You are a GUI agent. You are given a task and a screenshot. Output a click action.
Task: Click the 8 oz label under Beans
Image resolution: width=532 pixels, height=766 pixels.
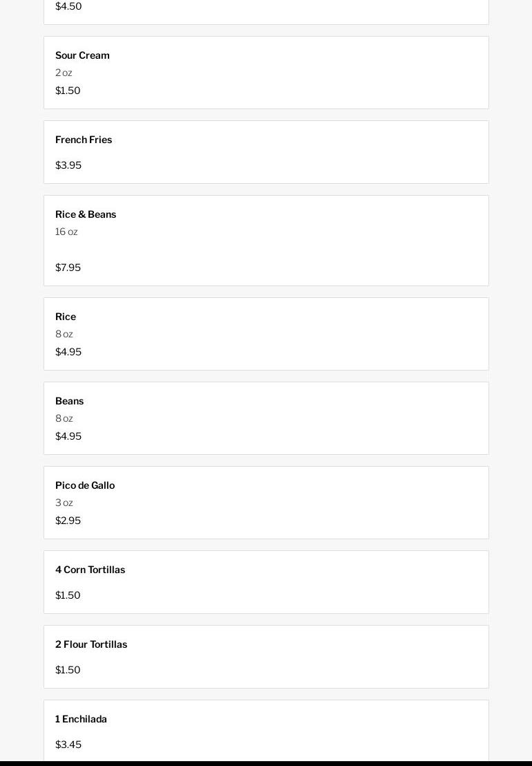[64, 418]
